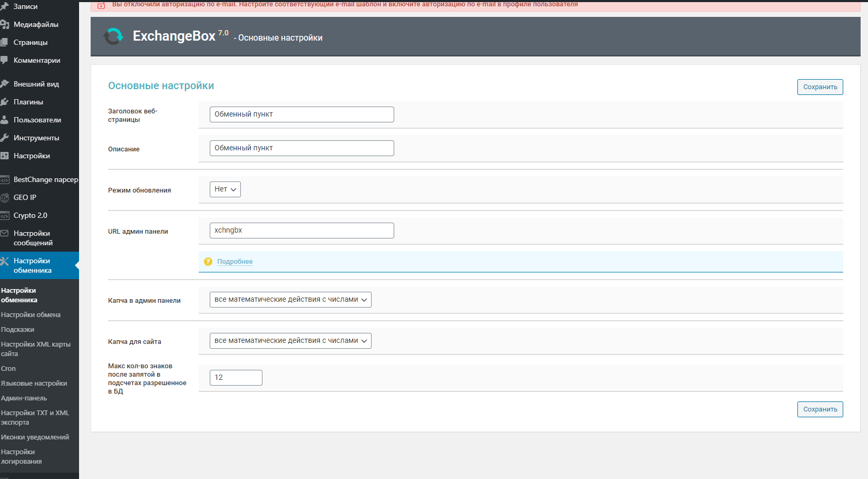The width and height of the screenshot is (868, 479).
Task: Click the GEO IP globe icon
Action: point(5,197)
